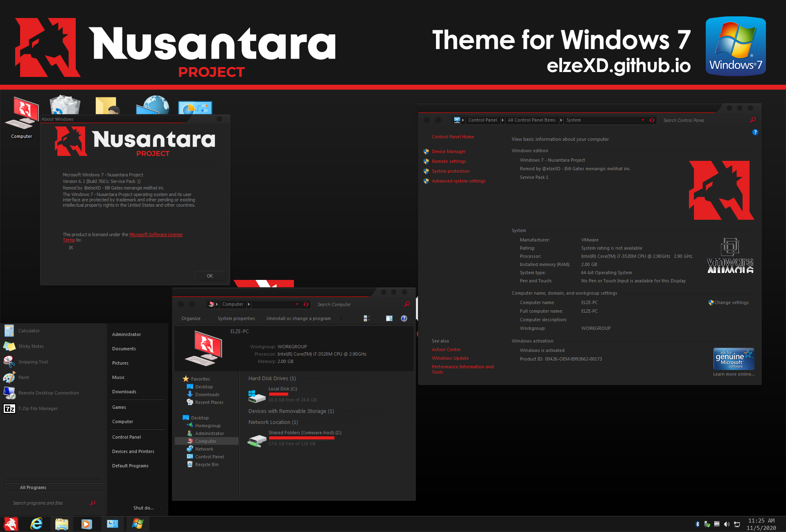Click the network connection tray icon
786x532 pixels.
737,524
